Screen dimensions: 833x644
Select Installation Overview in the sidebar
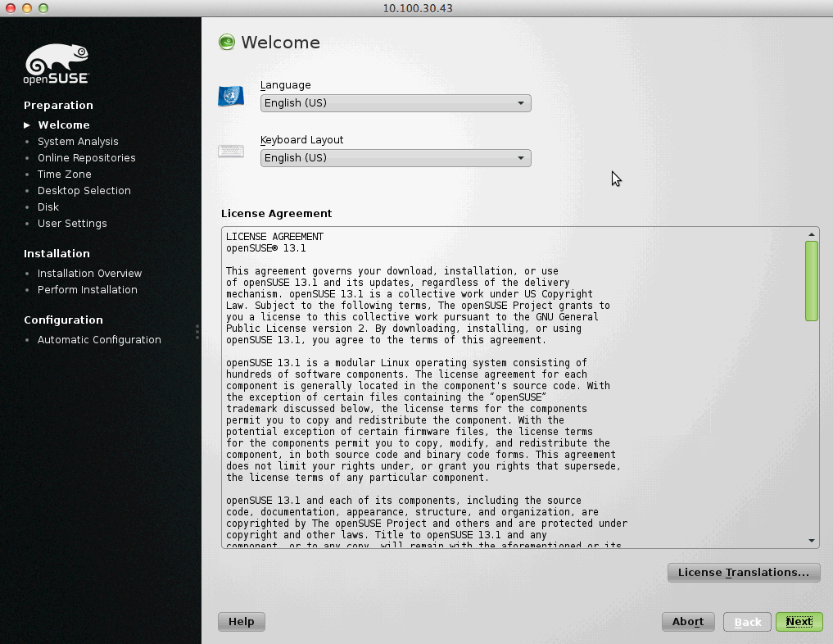point(90,273)
